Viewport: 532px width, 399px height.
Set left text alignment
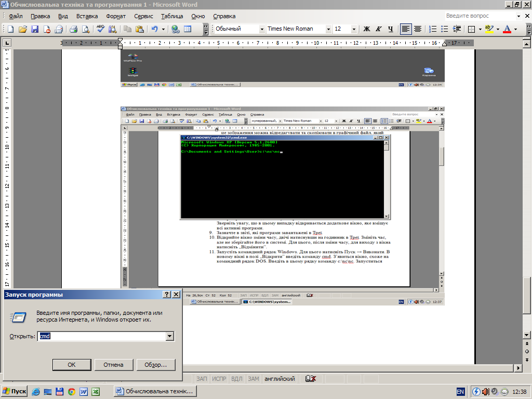[x=405, y=29]
